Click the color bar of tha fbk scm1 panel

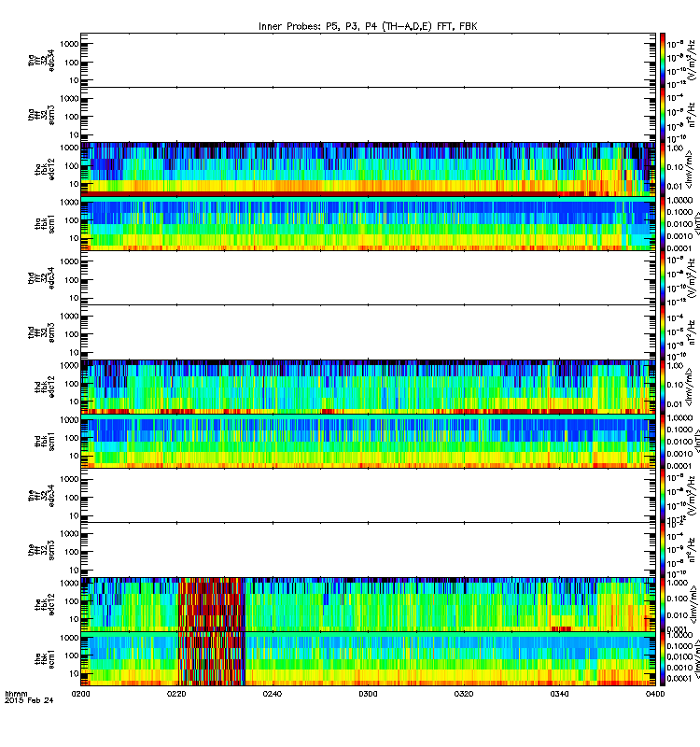[663, 224]
